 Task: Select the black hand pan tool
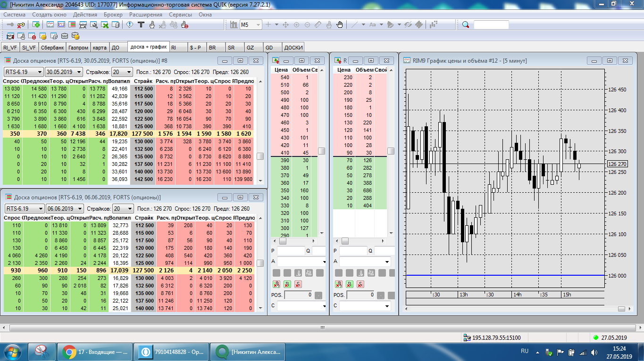(340, 25)
